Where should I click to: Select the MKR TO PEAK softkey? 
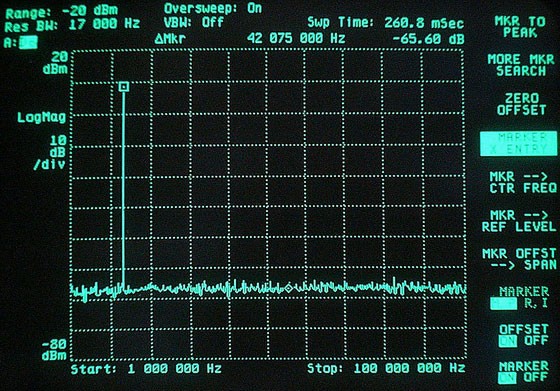[520, 27]
